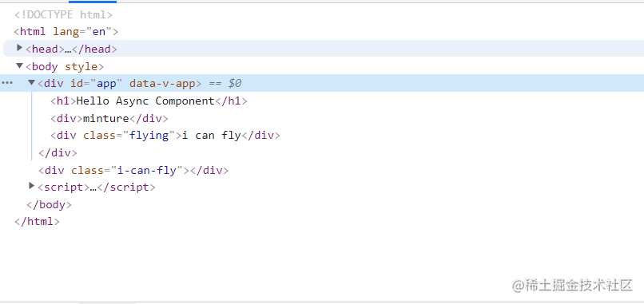
Task: Click the closing body tag line
Action: [49, 205]
